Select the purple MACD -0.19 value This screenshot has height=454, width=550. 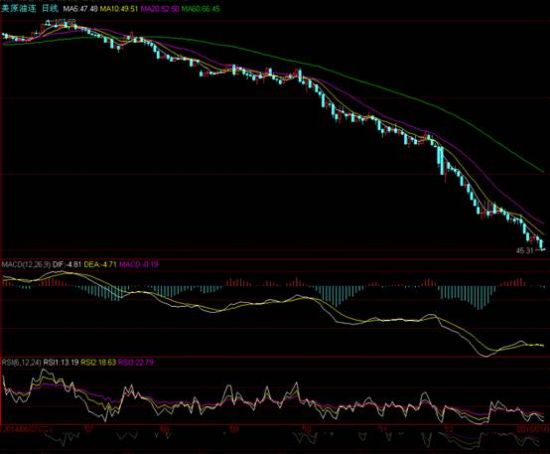coord(139,264)
